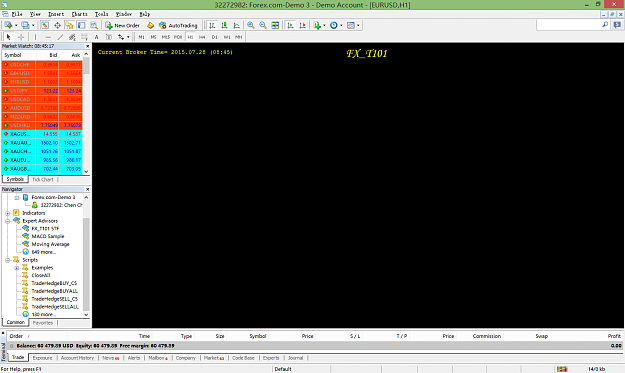Select the arrow cursor tool
The image size is (625, 373).
[8, 37]
